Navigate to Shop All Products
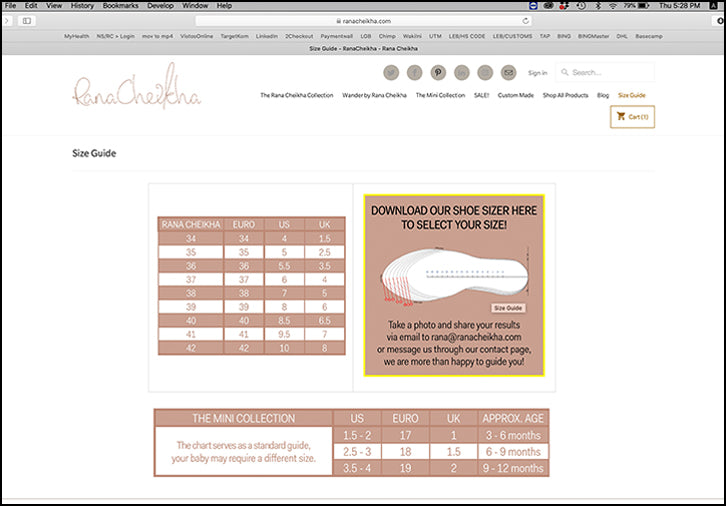726x506 pixels. [565, 95]
